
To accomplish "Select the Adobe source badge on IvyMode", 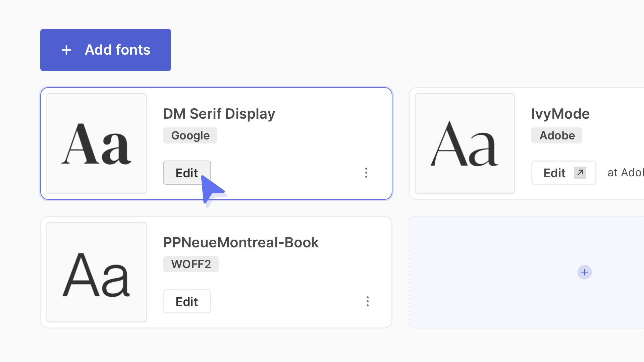I will 556,135.
